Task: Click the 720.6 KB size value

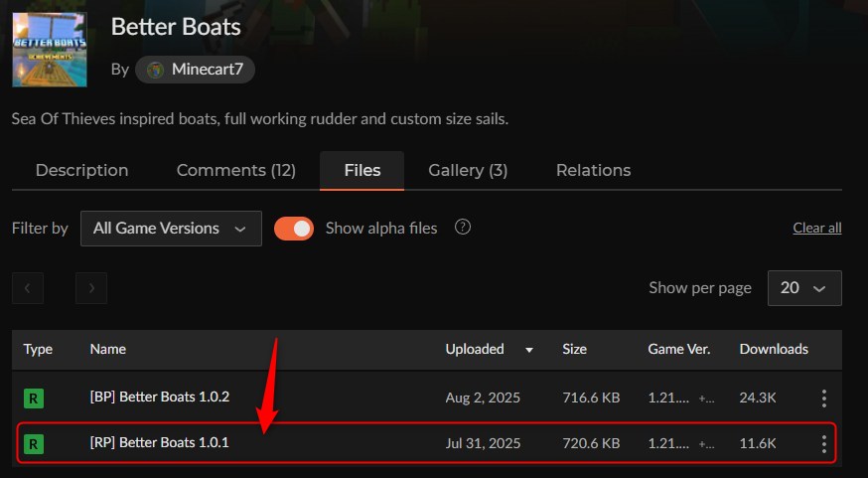Action: click(591, 443)
